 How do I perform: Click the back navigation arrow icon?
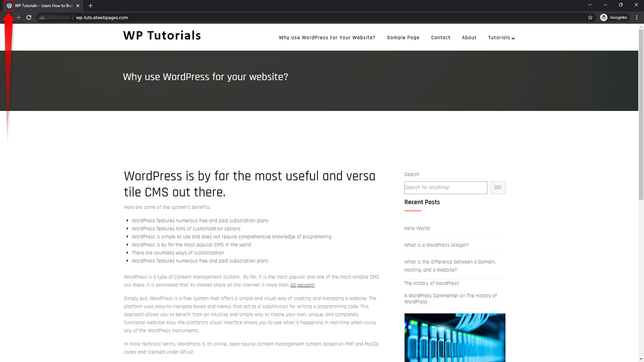pos(7,18)
